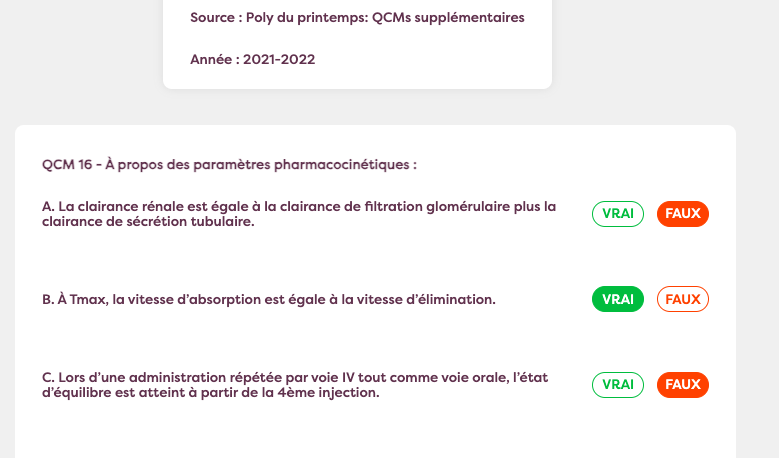Select FAUX for statement B about Tmax
The image size is (779, 458).
(683, 299)
